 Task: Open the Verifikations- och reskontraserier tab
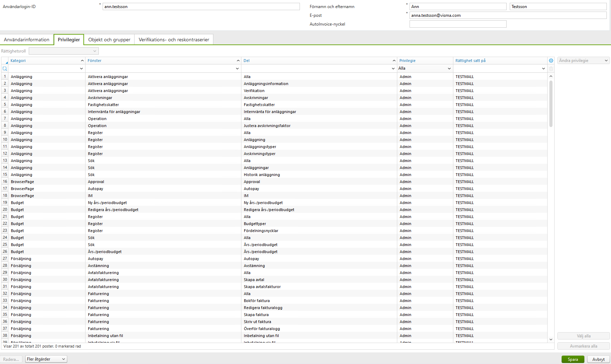click(173, 40)
